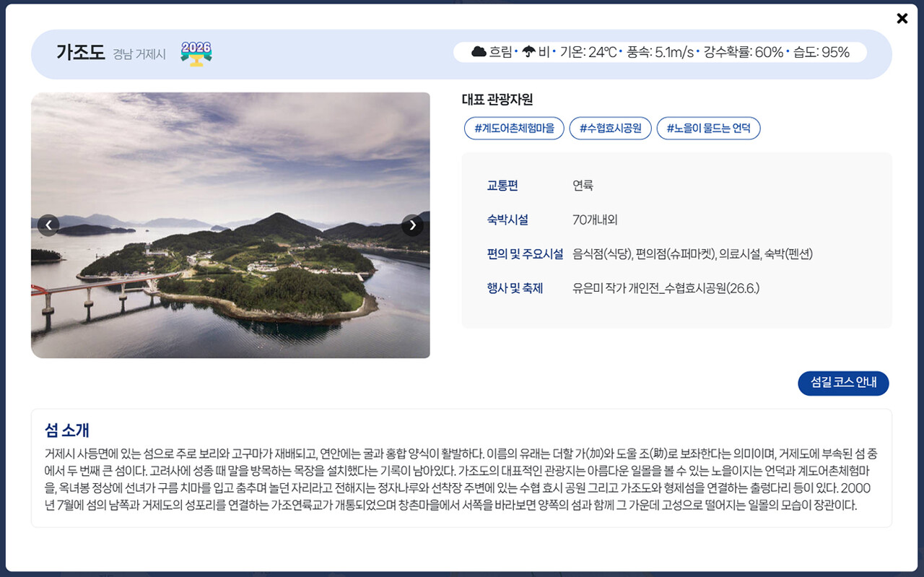Screen dimensions: 924x577
Task: Click the 대표 관광자원 heading
Action: click(x=497, y=100)
